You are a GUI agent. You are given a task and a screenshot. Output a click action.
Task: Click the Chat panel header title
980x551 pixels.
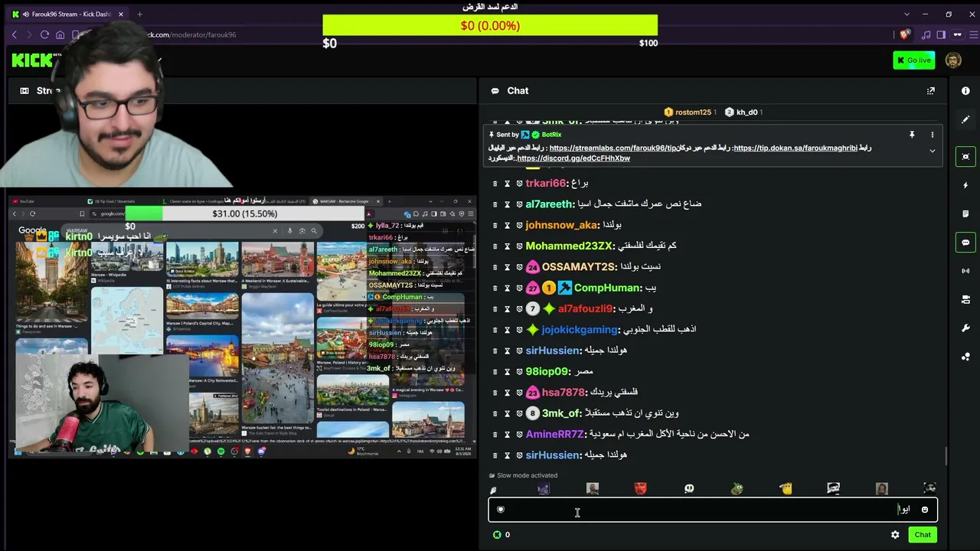click(x=518, y=91)
